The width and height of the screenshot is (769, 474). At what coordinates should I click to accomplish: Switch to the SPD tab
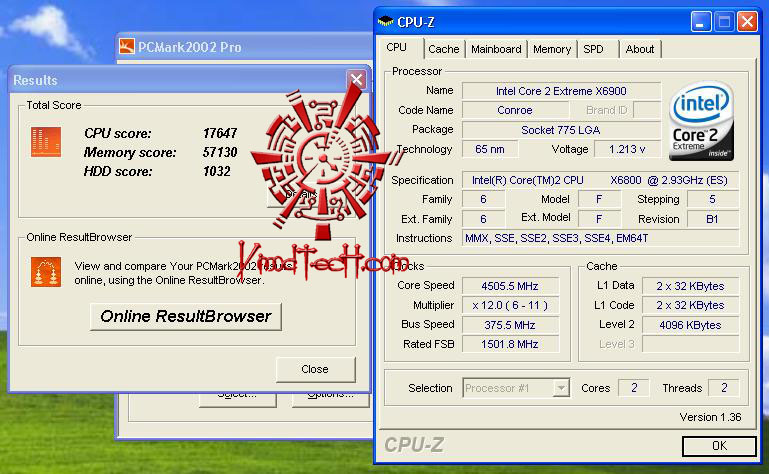(593, 49)
